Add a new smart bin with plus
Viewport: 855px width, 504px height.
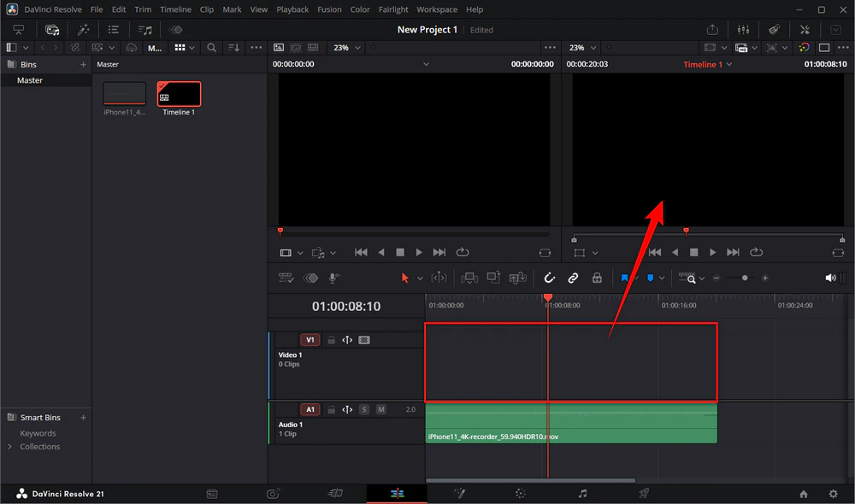(83, 418)
